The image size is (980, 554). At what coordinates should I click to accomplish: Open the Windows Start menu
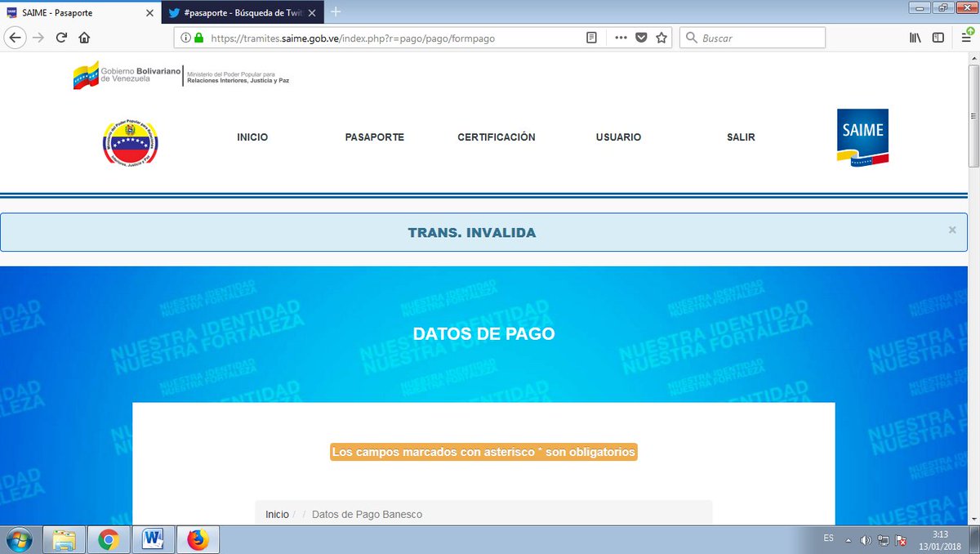[x=19, y=540]
